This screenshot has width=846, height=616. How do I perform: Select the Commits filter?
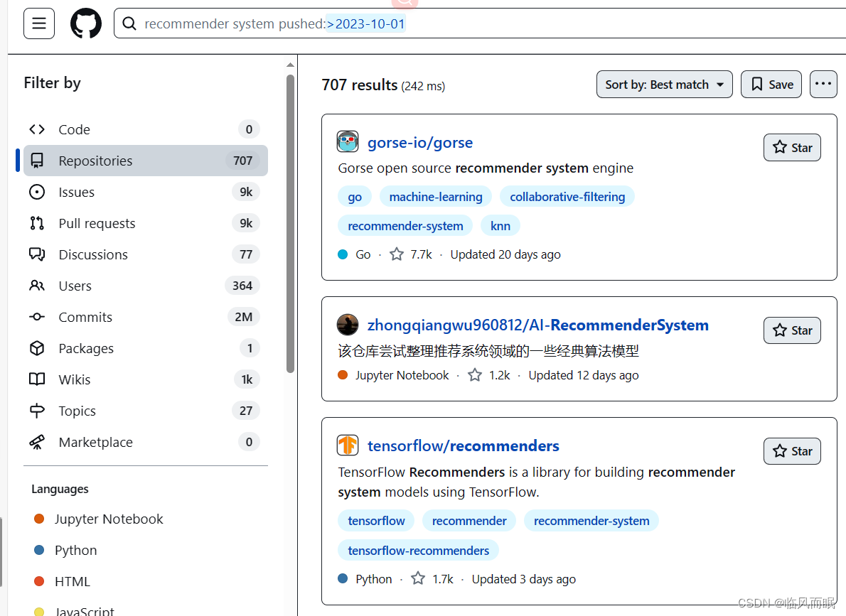click(x=146, y=317)
